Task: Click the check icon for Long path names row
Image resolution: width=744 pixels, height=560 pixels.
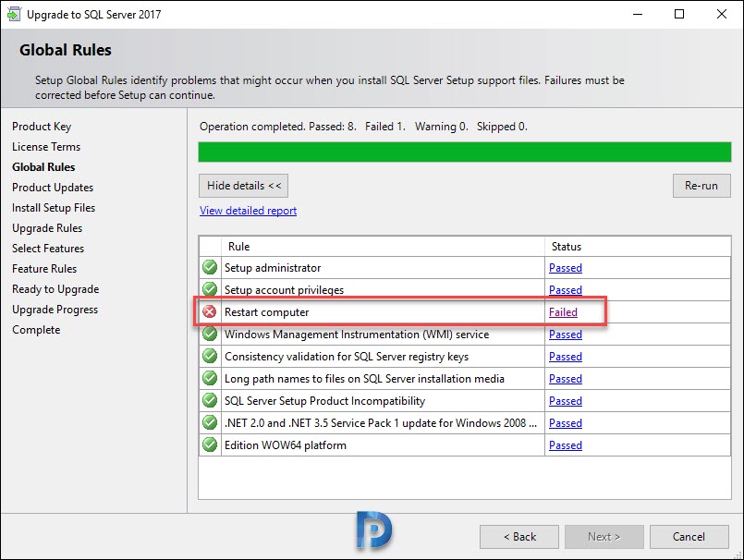Action: pyautogui.click(x=210, y=378)
